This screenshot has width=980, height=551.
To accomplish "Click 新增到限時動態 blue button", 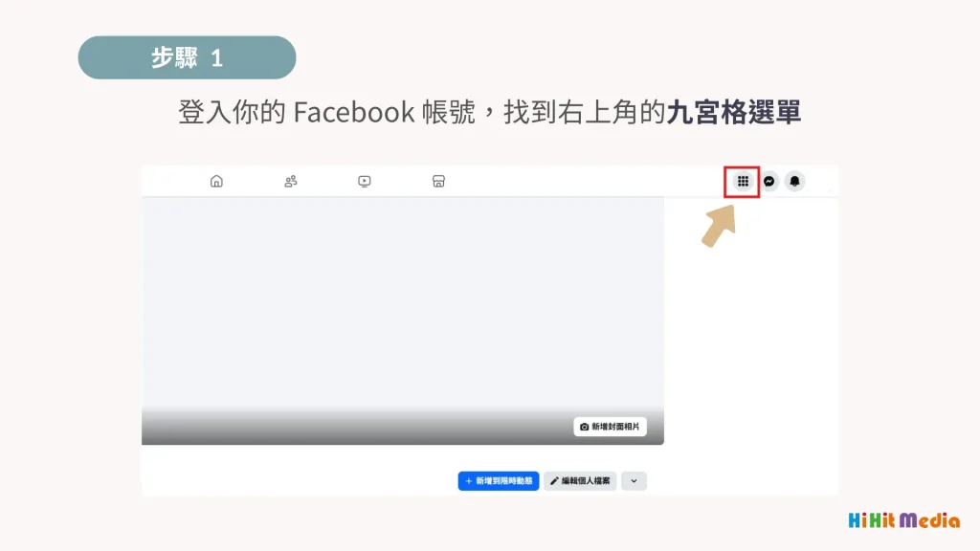I will tap(498, 481).
